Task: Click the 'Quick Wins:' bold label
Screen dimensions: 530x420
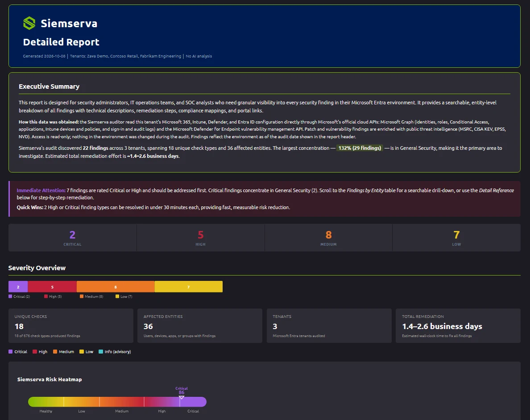Action: pos(30,207)
